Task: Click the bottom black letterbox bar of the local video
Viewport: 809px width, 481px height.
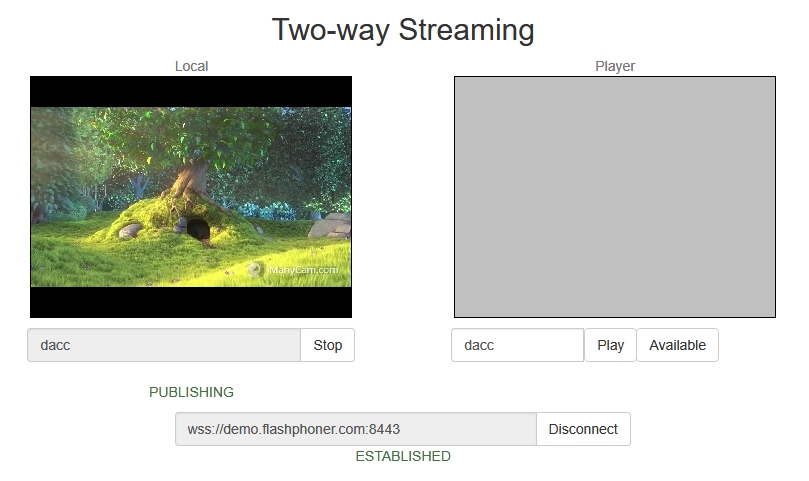Action: (x=191, y=302)
